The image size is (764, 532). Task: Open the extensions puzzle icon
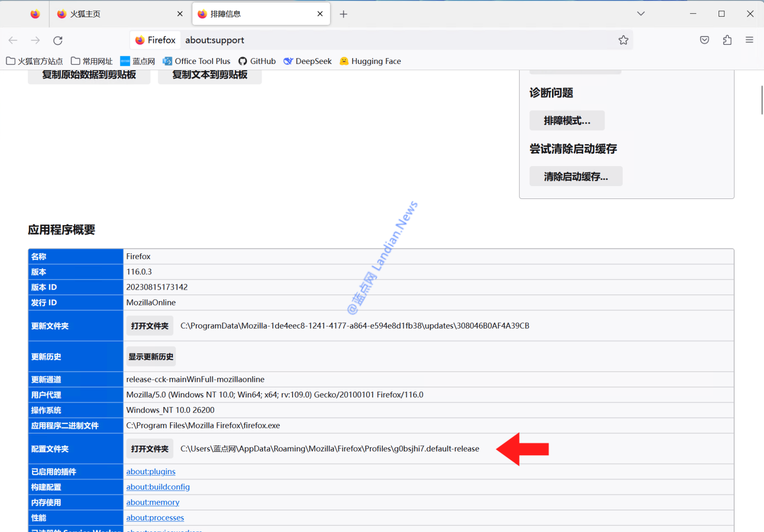[727, 40]
